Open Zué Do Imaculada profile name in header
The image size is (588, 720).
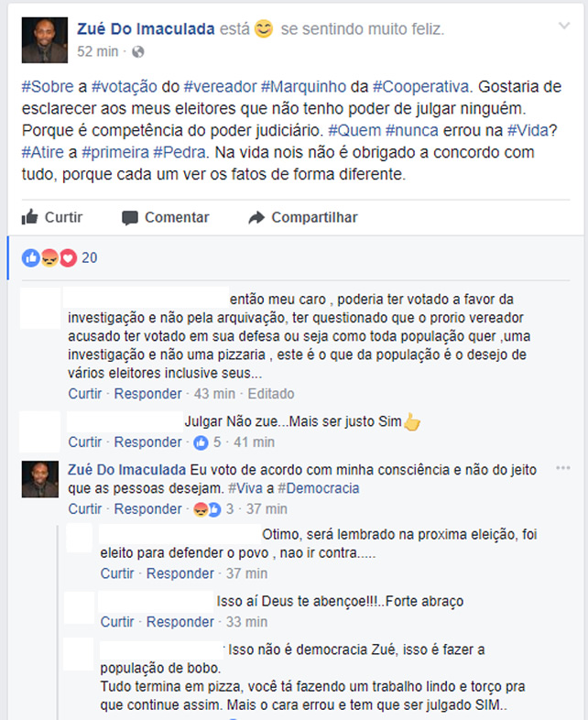click(146, 29)
